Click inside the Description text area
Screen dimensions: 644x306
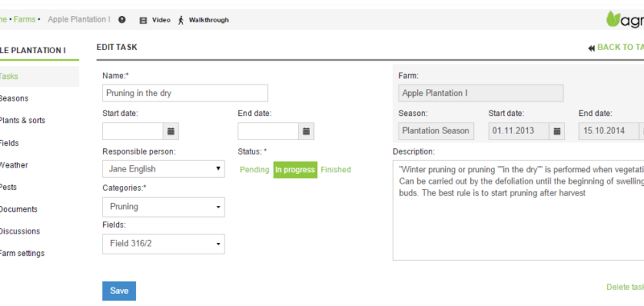pyautogui.click(x=518, y=210)
